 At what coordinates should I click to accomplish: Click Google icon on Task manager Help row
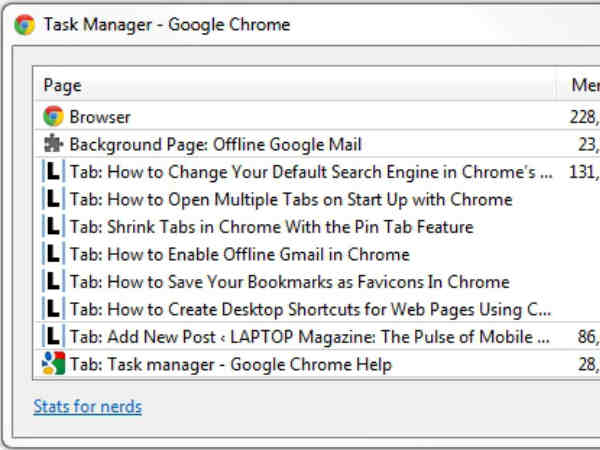point(53,364)
